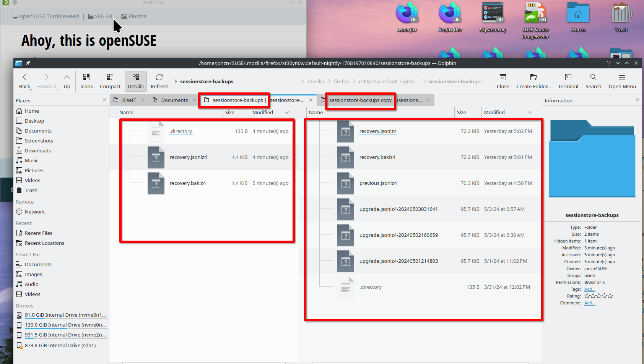Screen dimensions: 644x364
Task: Click firefox in right breadcrumb path
Action: point(341,81)
